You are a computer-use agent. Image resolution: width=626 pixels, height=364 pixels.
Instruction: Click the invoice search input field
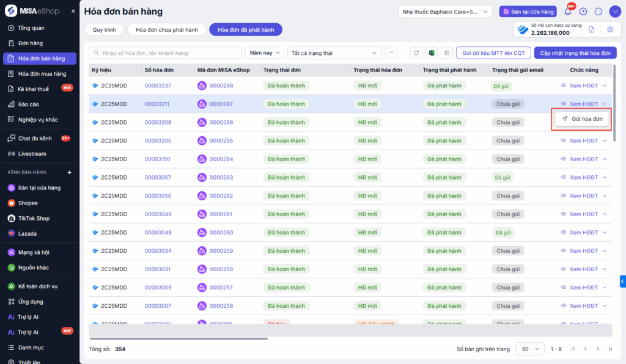[165, 53]
